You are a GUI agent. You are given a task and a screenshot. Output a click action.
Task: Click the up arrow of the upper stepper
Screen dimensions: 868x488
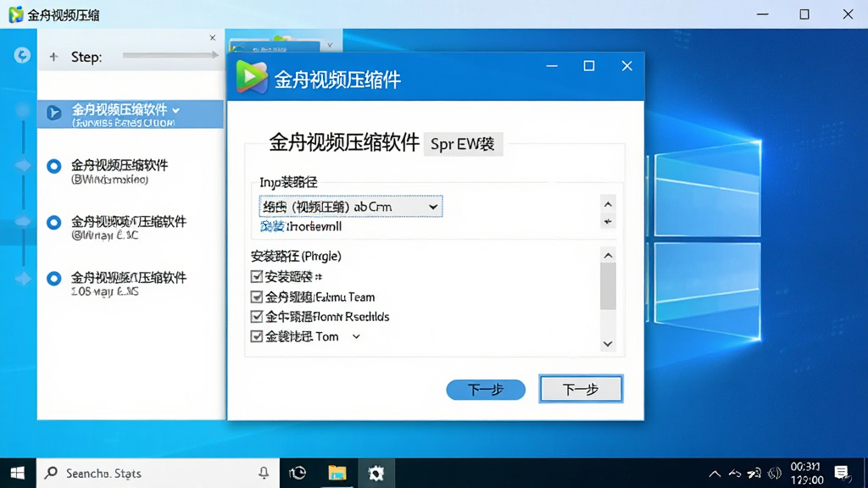[608, 204]
